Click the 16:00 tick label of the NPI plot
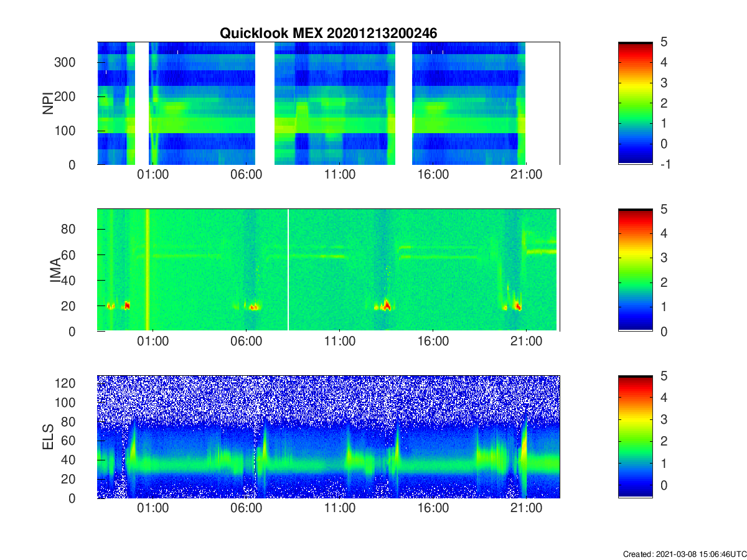 (433, 175)
